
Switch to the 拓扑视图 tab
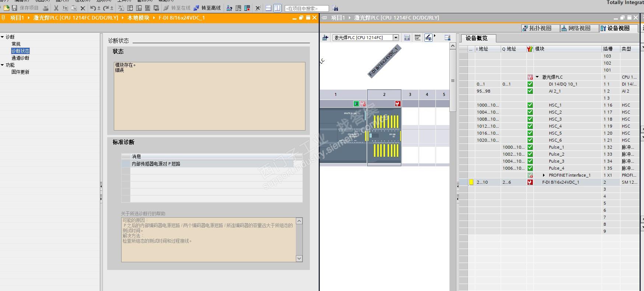point(540,28)
